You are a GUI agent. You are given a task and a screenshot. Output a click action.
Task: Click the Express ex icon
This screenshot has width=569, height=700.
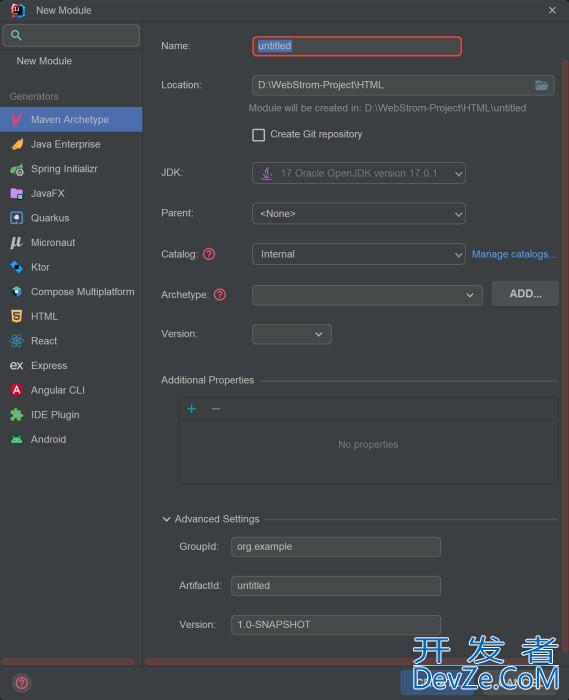click(x=17, y=366)
